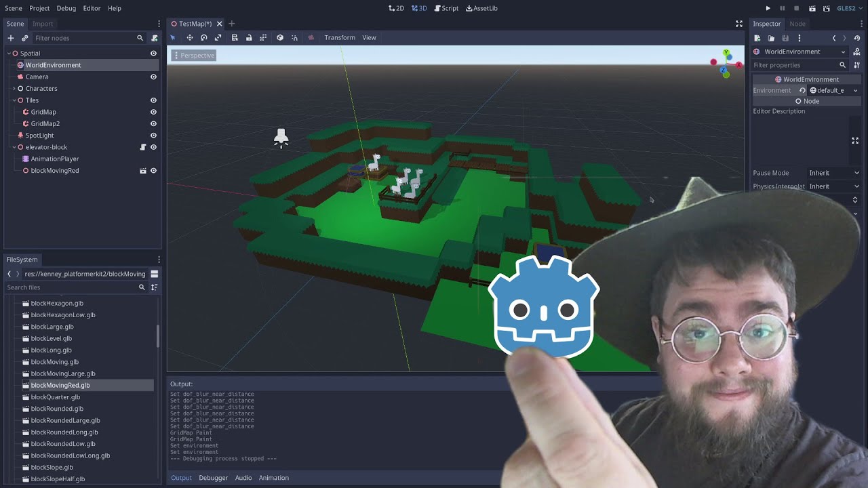This screenshot has width=868, height=488.
Task: Open class documentation from Inspector
Action: [857, 52]
